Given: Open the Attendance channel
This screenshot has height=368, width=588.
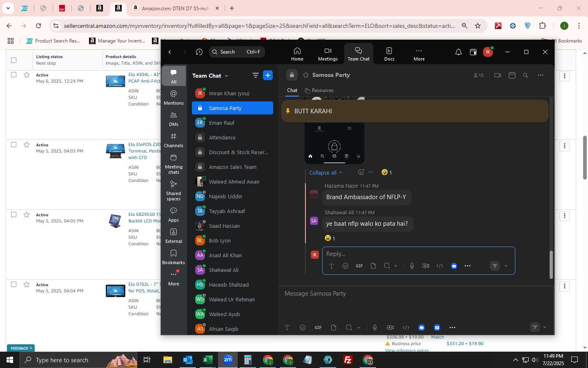Looking at the screenshot, I should [x=232, y=137].
